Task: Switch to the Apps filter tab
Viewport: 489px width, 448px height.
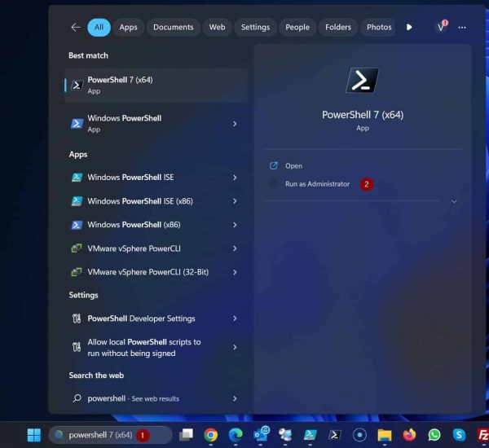Action: [128, 28]
